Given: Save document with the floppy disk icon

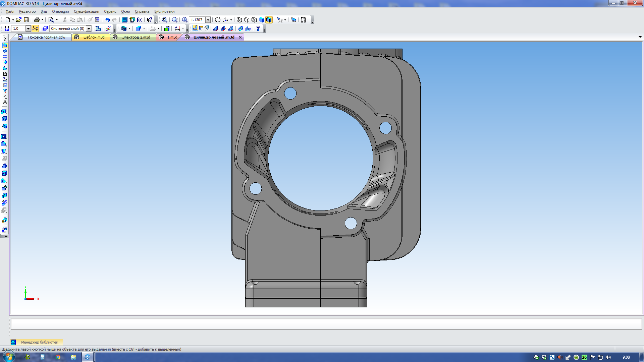Looking at the screenshot, I should tap(26, 20).
